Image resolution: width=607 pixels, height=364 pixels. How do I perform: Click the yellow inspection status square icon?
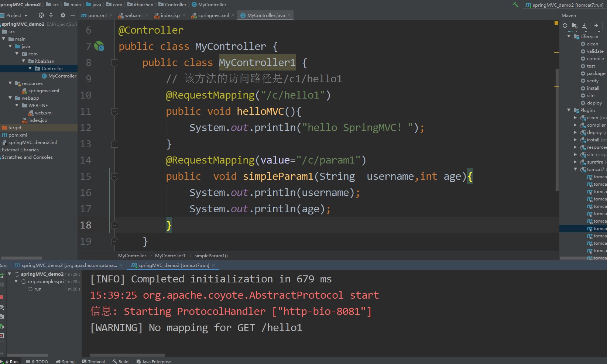556,23
